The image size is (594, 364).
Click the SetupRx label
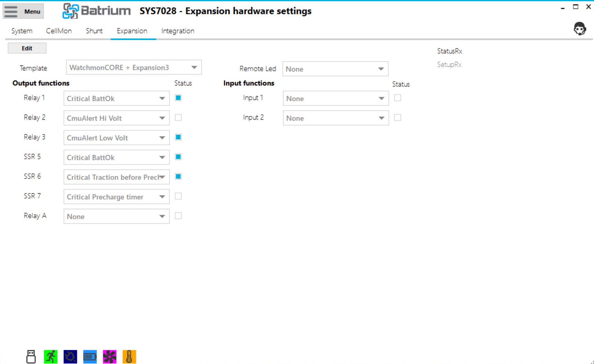(449, 65)
